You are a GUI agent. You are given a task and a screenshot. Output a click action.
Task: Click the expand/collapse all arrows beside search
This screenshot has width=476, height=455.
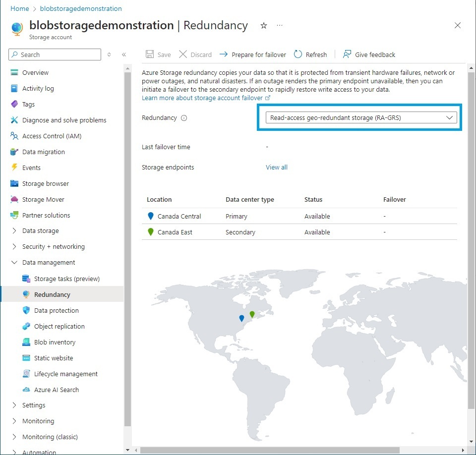(x=109, y=55)
